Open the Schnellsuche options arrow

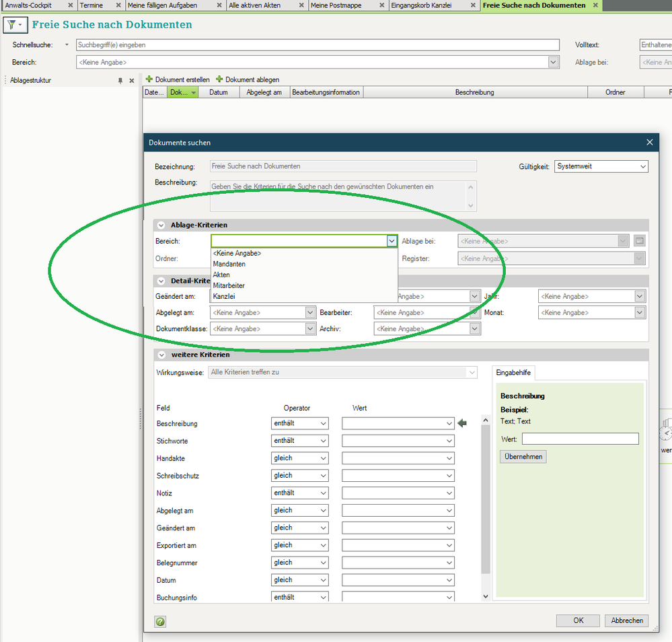pos(67,44)
